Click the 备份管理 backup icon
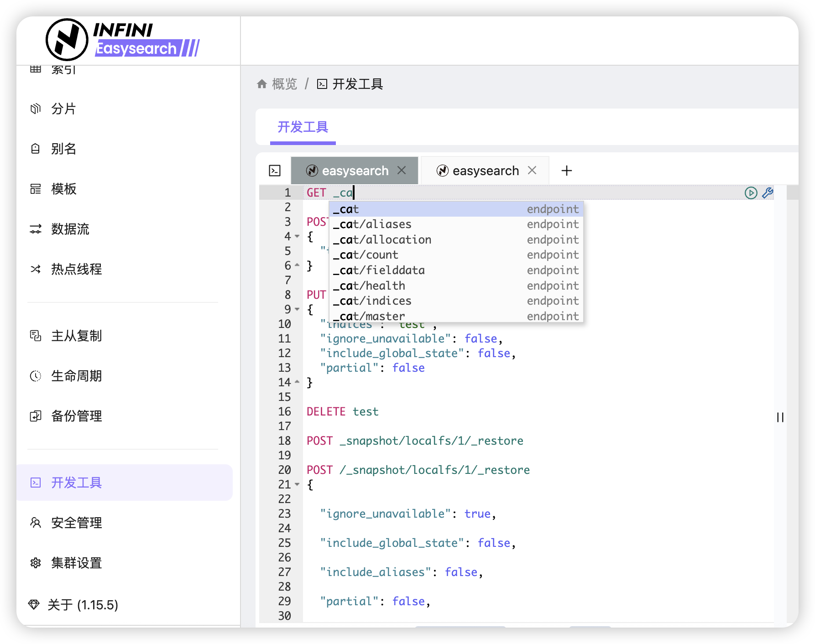 36,416
